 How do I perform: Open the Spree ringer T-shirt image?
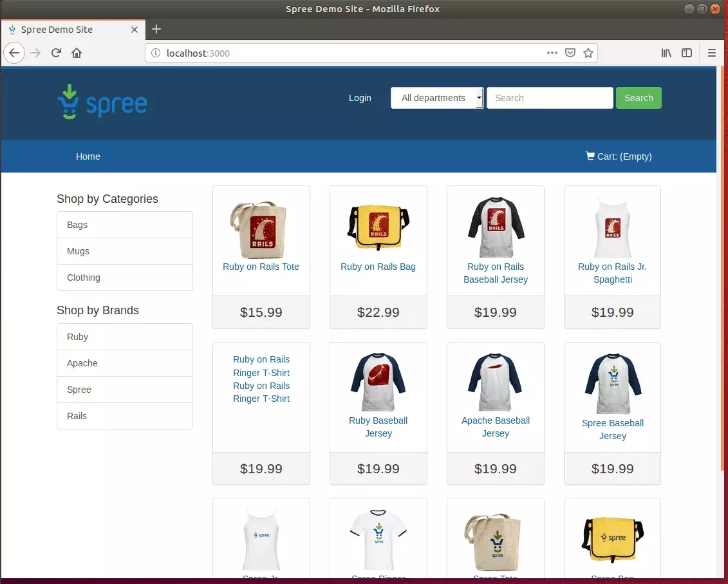(x=378, y=540)
